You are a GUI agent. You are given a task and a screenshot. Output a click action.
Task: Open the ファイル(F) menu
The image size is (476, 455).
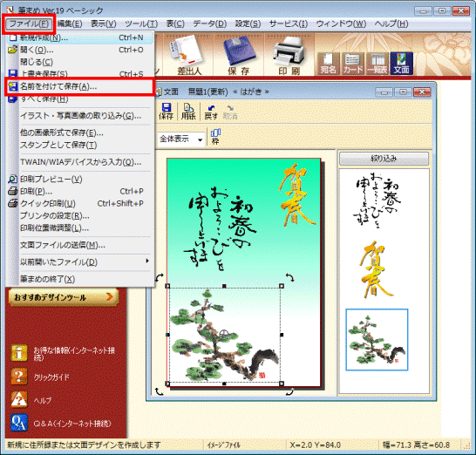[x=29, y=24]
